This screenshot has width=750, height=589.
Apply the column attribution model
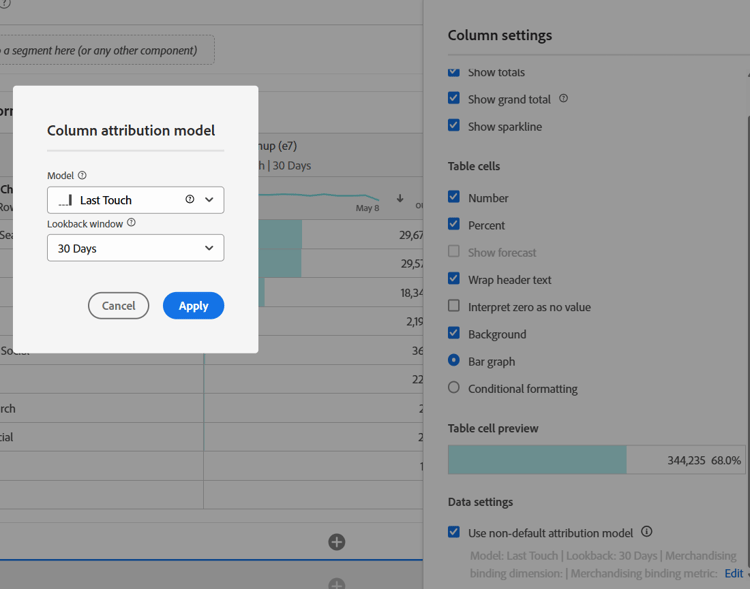click(193, 306)
